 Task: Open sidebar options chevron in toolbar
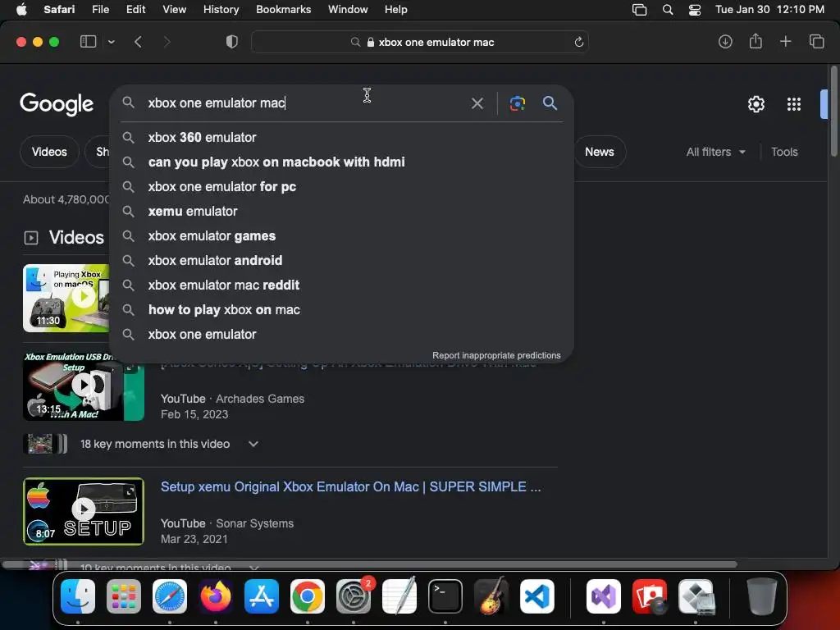coord(112,42)
